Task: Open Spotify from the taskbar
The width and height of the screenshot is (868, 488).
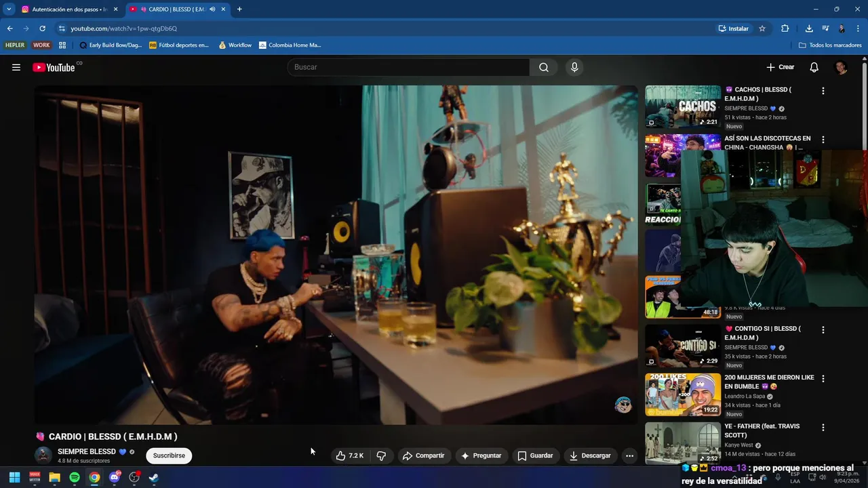Action: tap(75, 477)
